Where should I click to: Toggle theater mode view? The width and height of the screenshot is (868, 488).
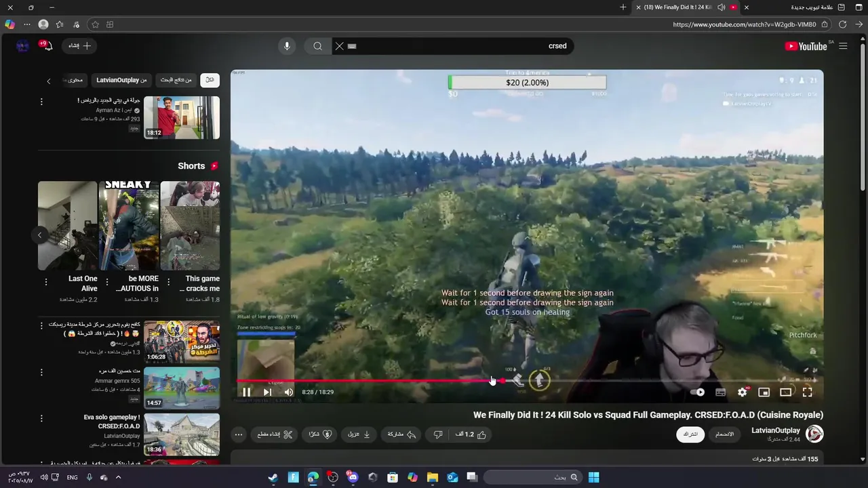[785, 392]
